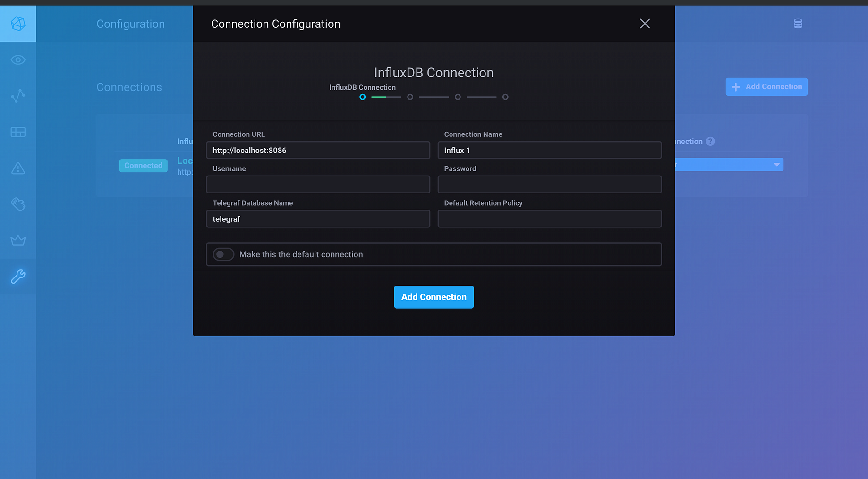The image size is (868, 479).
Task: Focus the Connection URL field
Action: tap(318, 150)
